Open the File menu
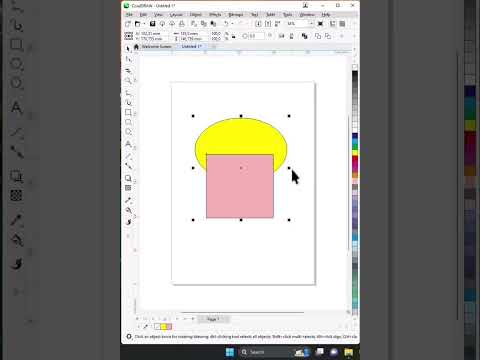480x360 pixels. (x=129, y=15)
